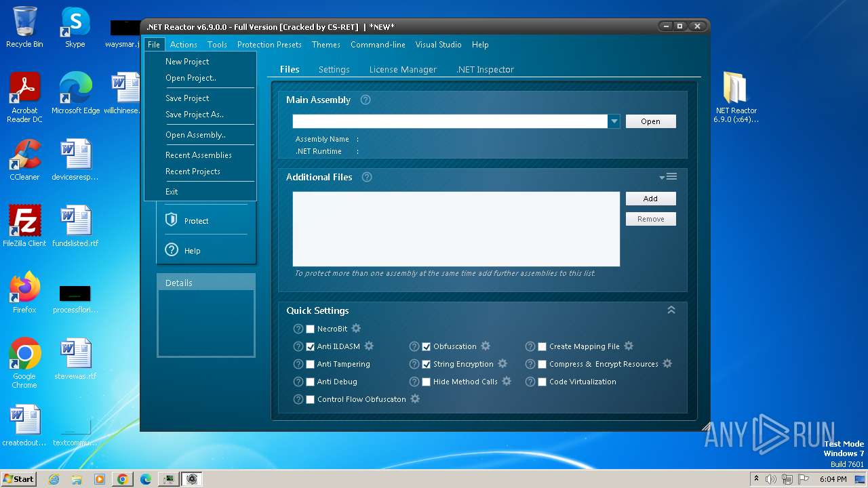Viewport: 868px width, 488px height.
Task: Open Obfuscation settings gear
Action: coord(486,346)
